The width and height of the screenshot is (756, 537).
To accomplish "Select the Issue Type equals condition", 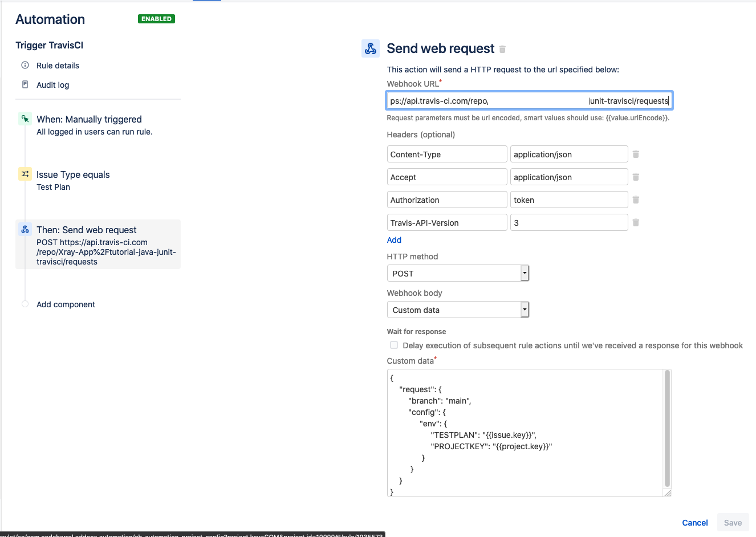I will (73, 174).
